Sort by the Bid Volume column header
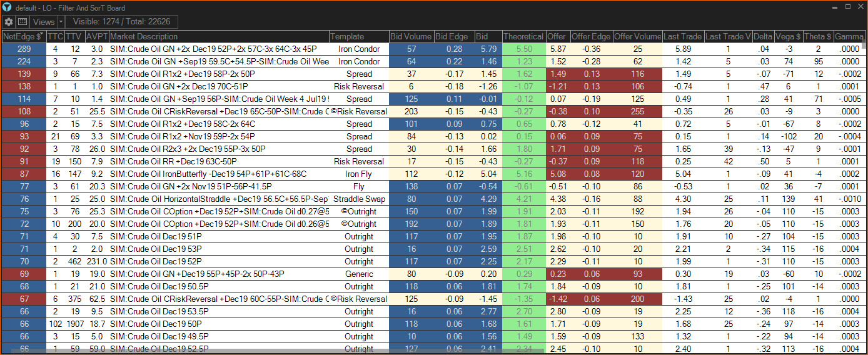Screen dimensions: 868x355 click(411, 36)
